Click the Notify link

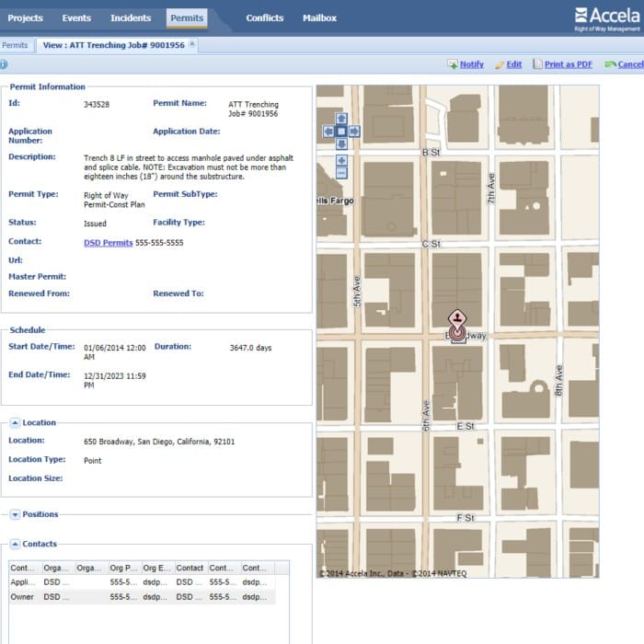(471, 64)
